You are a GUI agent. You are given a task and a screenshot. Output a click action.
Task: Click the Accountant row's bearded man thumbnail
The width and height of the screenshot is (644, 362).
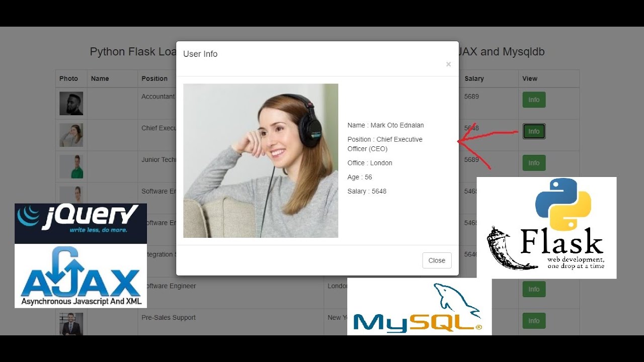[x=71, y=103]
